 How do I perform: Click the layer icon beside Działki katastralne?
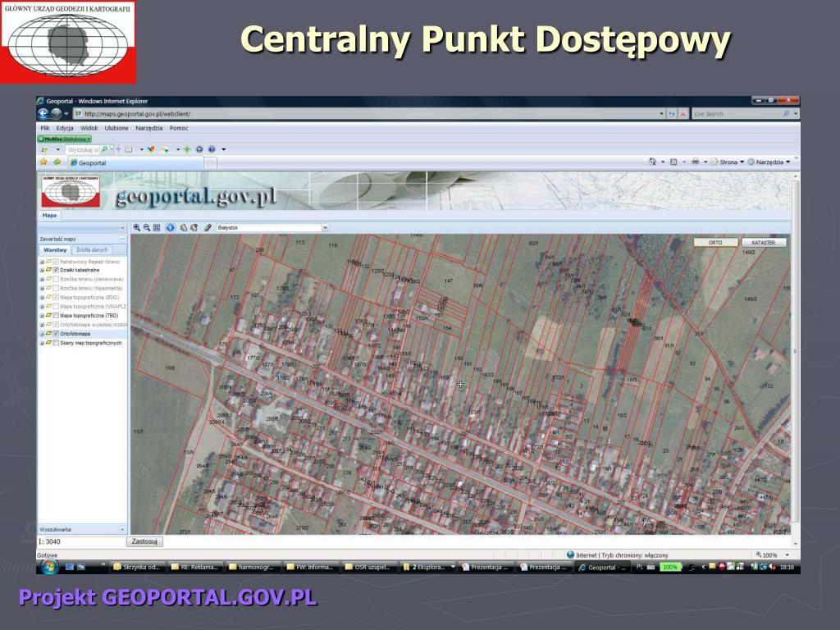(x=48, y=271)
